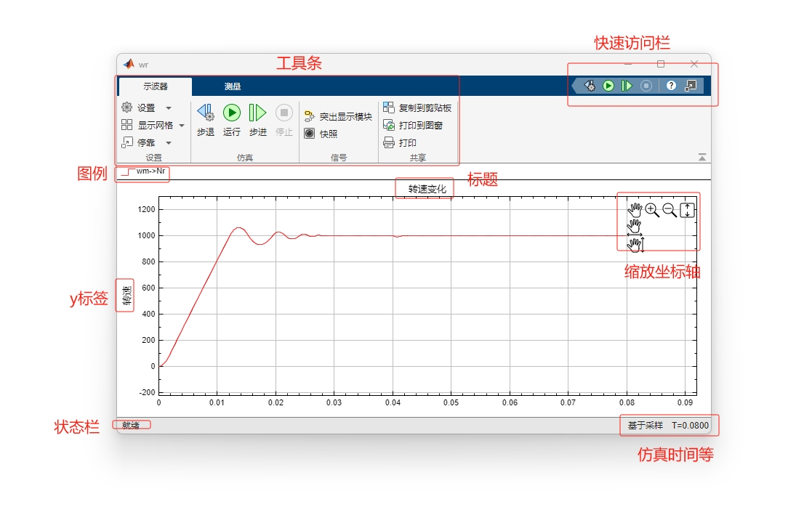
Task: Start simulation with the 运行 button
Action: click(x=231, y=120)
